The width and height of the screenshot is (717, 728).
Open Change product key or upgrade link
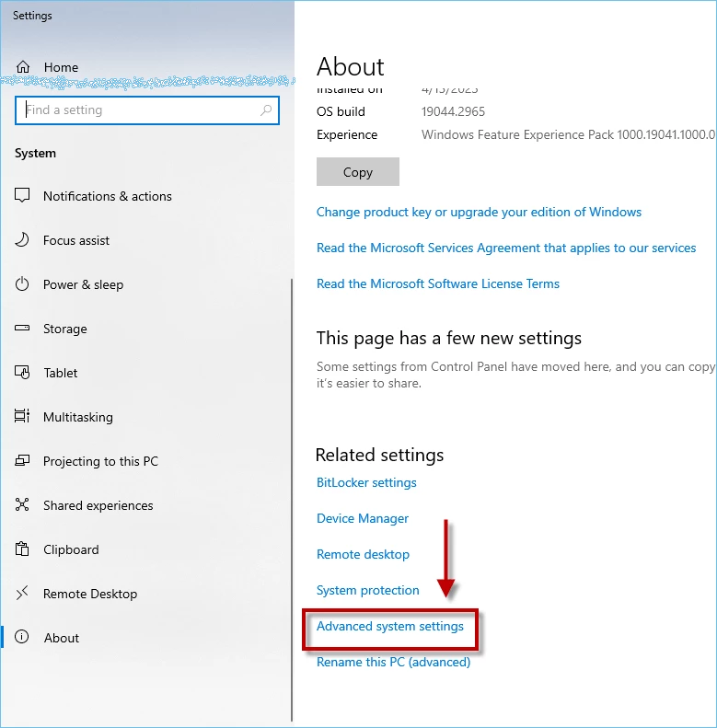[x=479, y=213]
